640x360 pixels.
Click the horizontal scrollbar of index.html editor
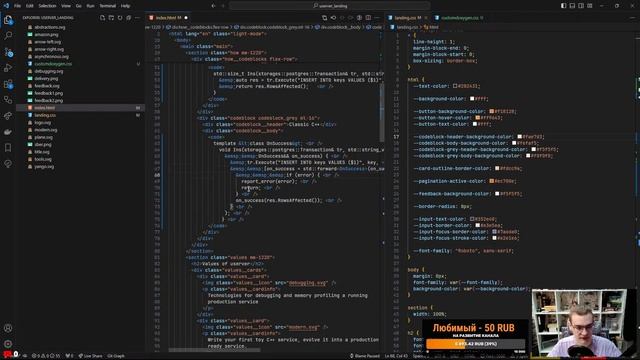[214, 350]
